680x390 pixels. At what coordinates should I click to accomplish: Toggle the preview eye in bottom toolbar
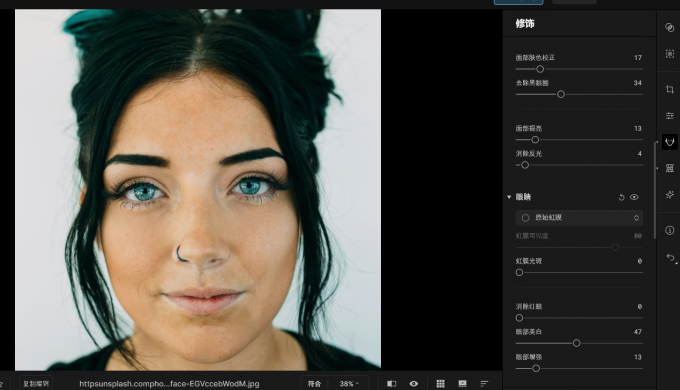414,383
